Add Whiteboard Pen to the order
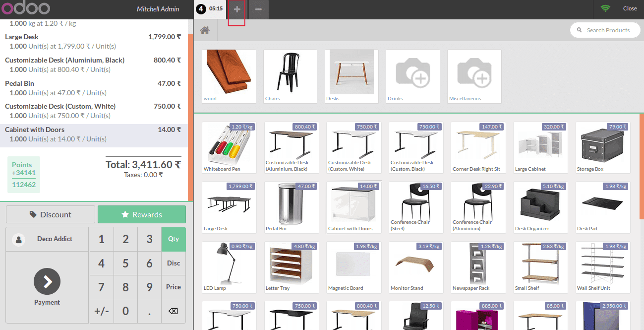This screenshot has width=644, height=330. 230,148
